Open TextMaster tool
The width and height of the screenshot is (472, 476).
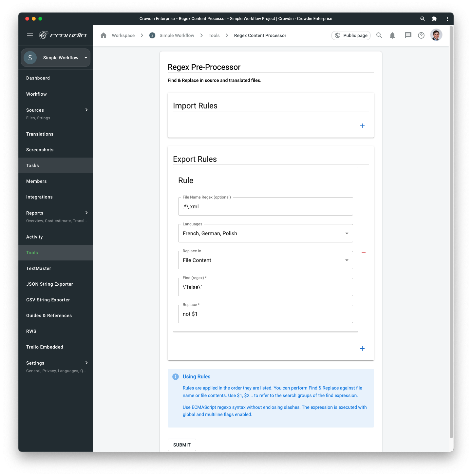(56, 268)
